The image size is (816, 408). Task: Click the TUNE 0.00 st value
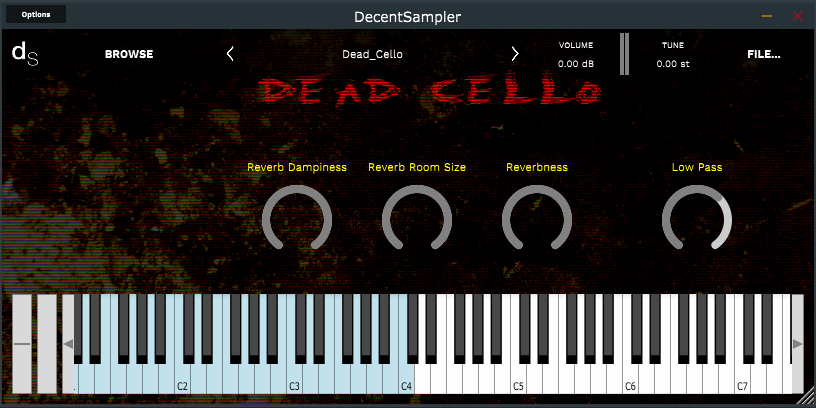click(x=673, y=64)
